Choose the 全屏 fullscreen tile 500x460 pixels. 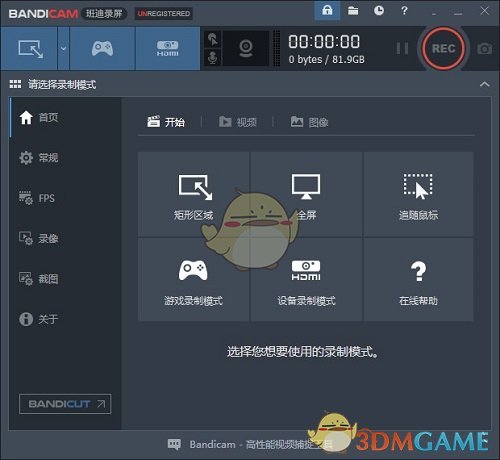click(x=306, y=194)
